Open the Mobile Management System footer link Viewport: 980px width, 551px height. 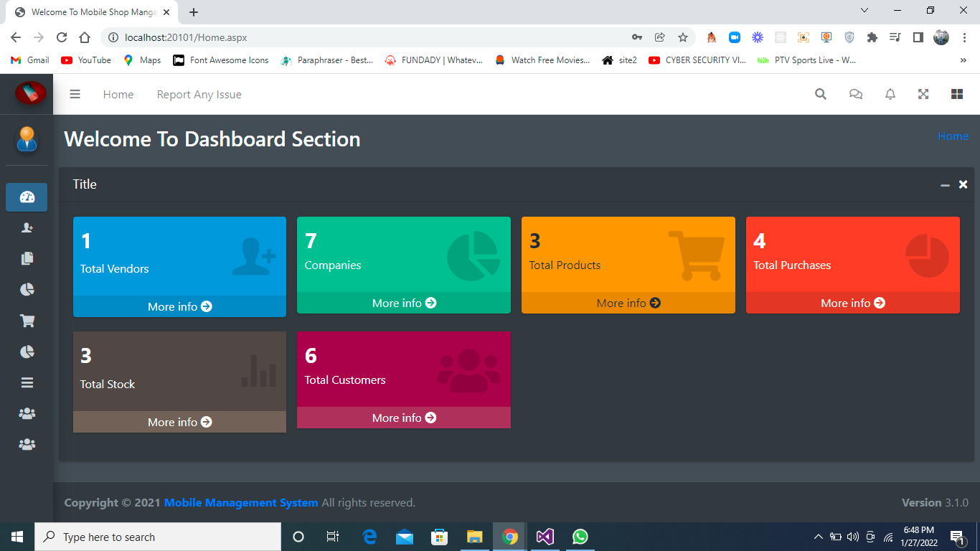240,502
